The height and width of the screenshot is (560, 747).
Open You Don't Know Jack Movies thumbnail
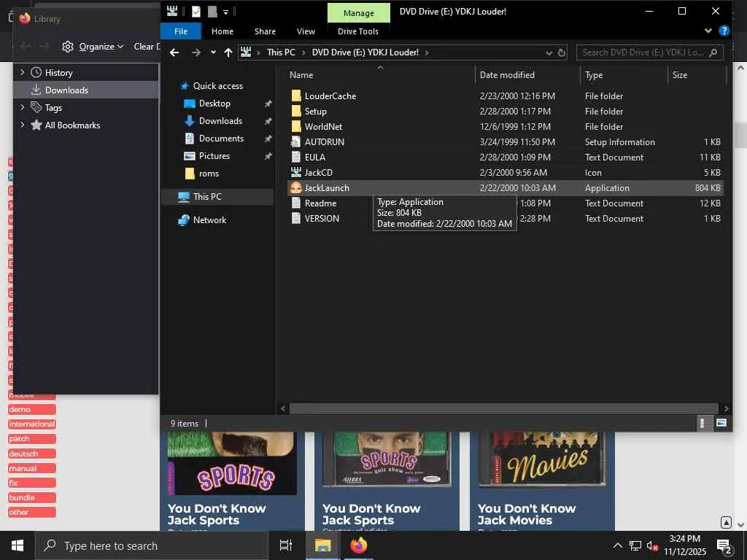(542, 459)
